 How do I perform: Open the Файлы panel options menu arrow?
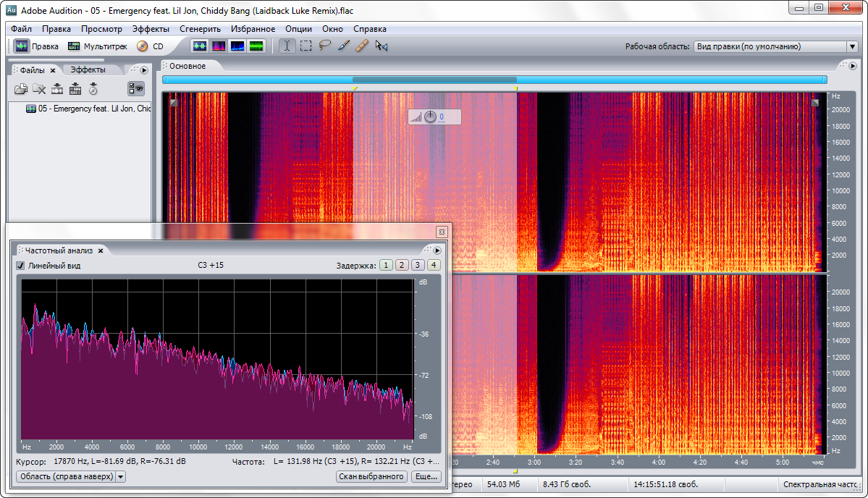pyautogui.click(x=144, y=70)
